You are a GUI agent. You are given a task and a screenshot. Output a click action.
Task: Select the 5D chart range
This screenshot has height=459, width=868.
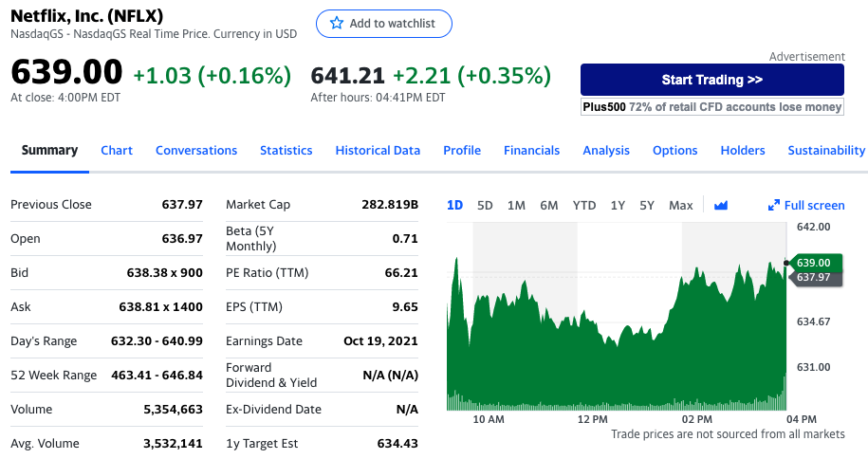485,206
